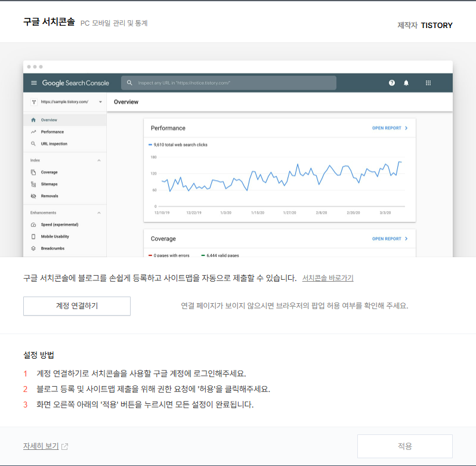This screenshot has height=466, width=476.
Task: Click the 9,610 total web search clicks legend
Action: 178,145
